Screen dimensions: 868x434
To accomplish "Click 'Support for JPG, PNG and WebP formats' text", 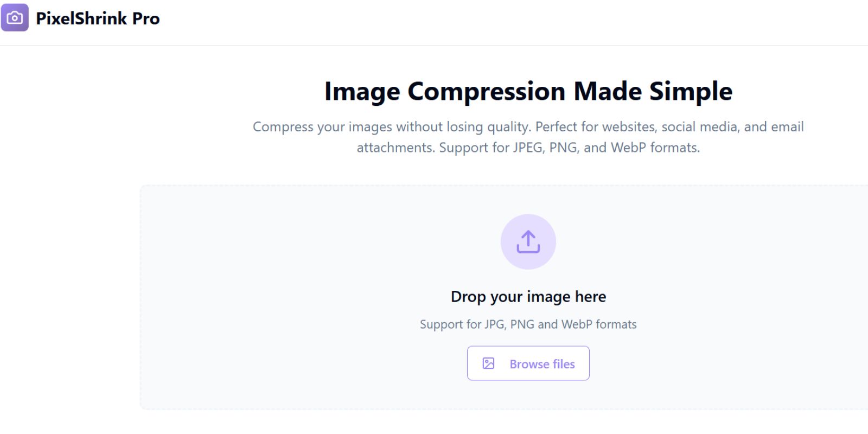I will tap(528, 324).
